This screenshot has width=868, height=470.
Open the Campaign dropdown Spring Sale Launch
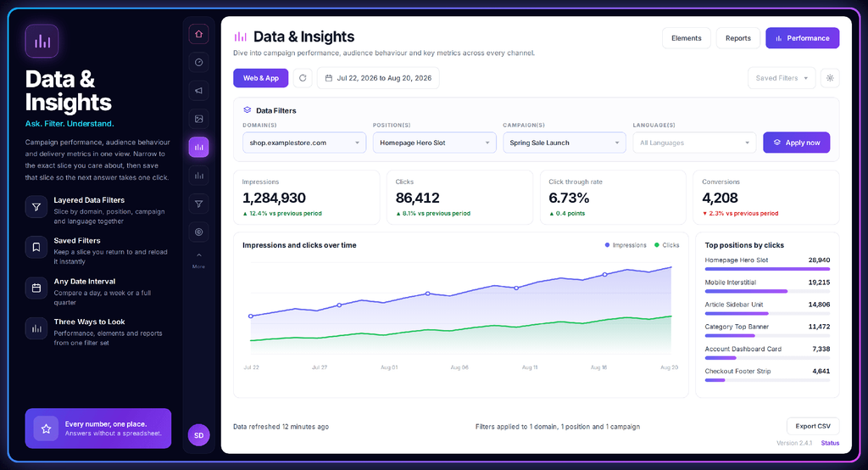[564, 143]
